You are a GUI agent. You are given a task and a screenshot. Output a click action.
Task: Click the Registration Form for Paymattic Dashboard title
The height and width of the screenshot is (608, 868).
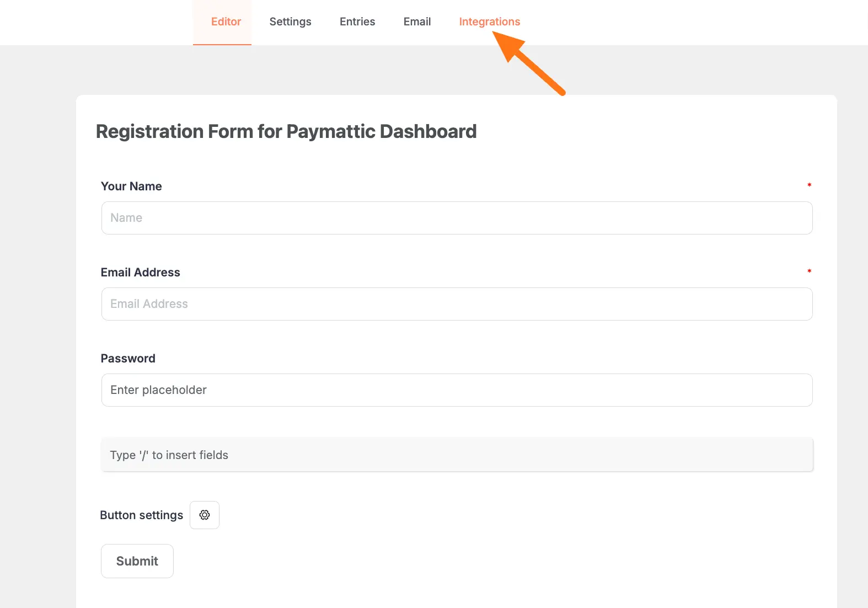click(286, 132)
